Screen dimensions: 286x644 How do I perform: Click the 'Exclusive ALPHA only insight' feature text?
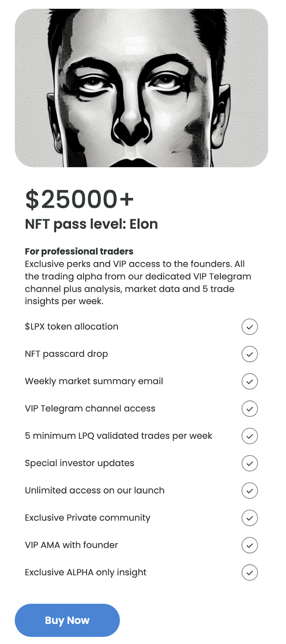[85, 572]
